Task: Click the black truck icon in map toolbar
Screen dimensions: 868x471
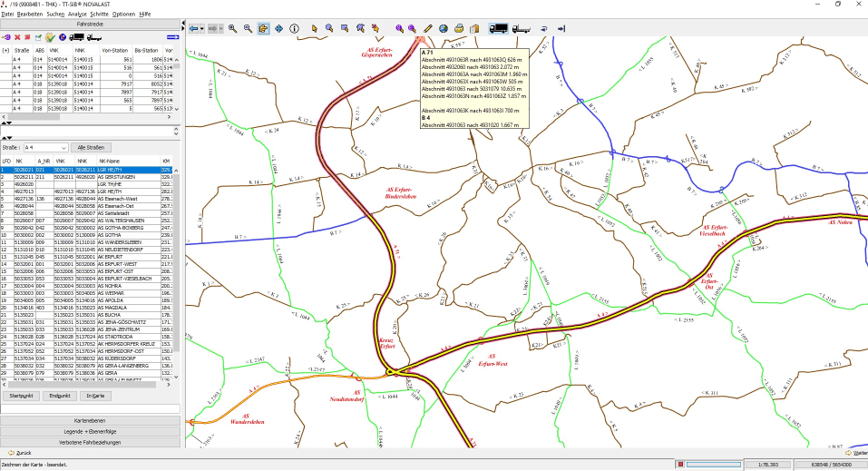Action: [498, 29]
